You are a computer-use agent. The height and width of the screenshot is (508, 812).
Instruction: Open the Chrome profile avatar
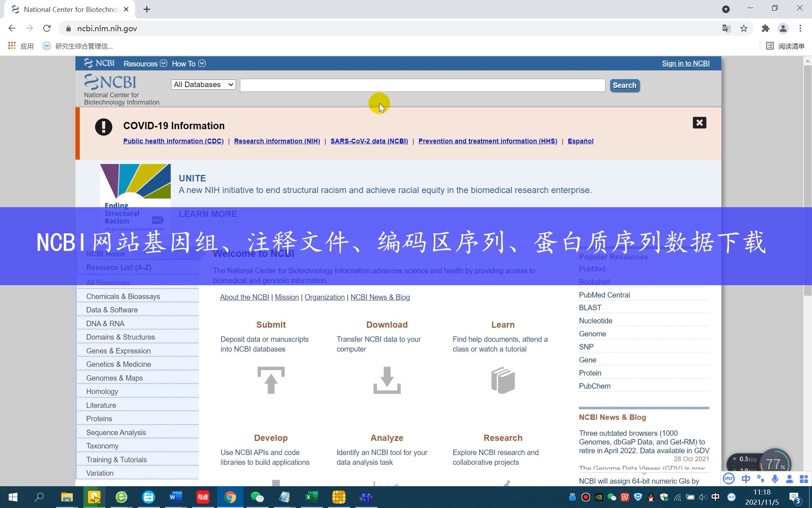(783, 28)
